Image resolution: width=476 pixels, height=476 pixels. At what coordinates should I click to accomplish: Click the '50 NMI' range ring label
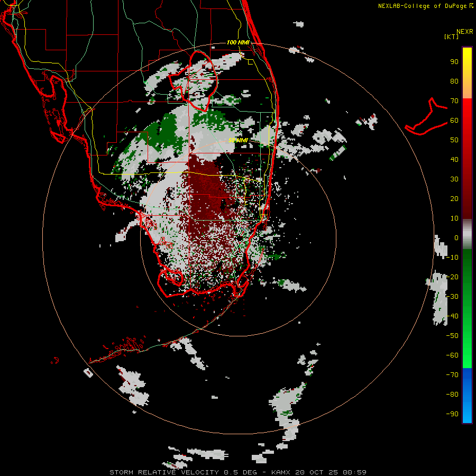pos(238,140)
